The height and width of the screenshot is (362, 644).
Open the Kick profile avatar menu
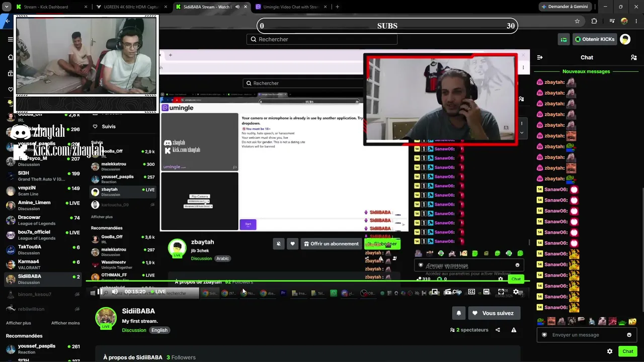tap(625, 39)
